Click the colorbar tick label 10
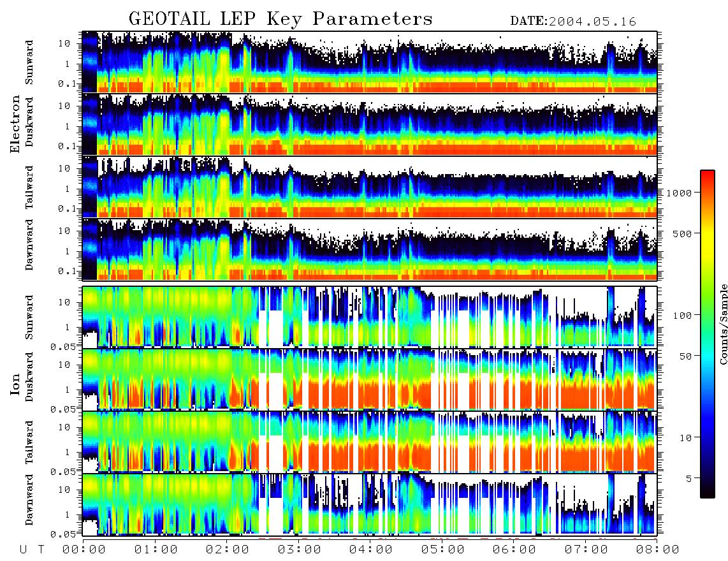This screenshot has width=728, height=561. pyautogui.click(x=685, y=437)
